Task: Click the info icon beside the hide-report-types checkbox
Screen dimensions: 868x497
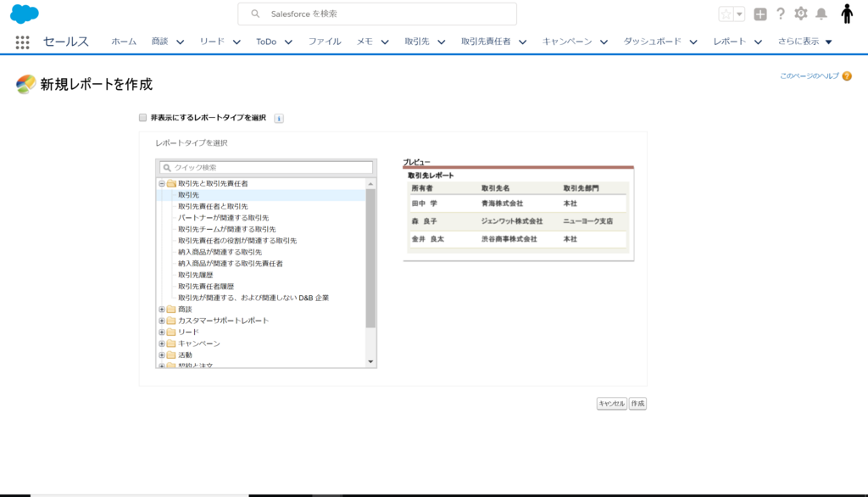Action: click(x=279, y=118)
